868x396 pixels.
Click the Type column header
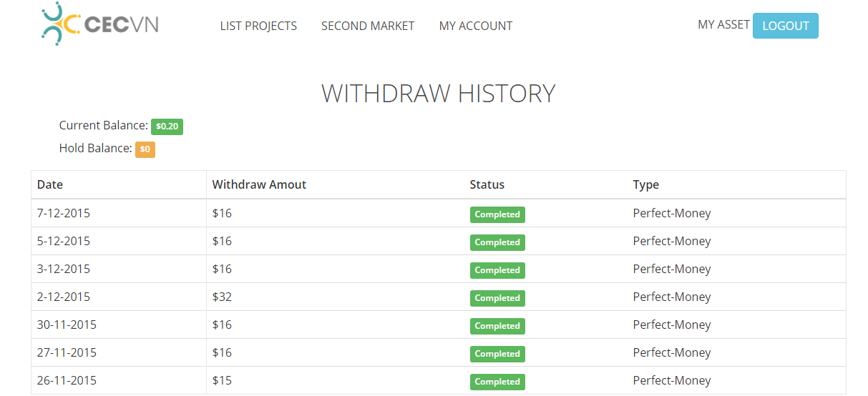tap(646, 184)
